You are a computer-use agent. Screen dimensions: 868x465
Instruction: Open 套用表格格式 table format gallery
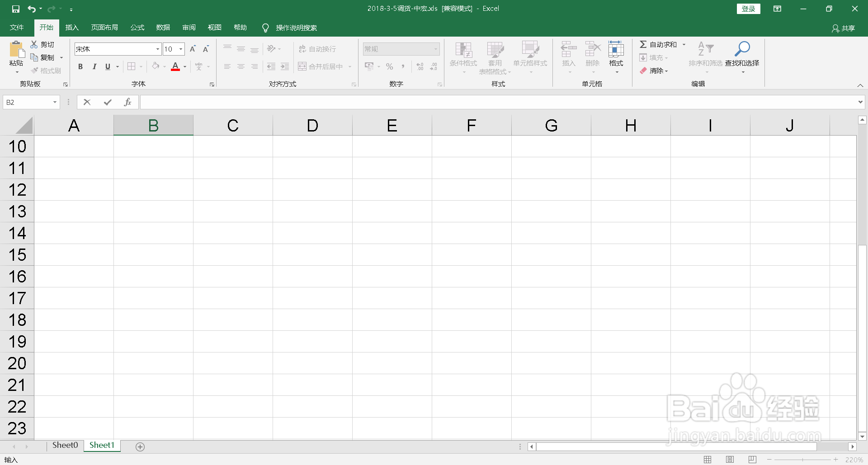point(495,57)
